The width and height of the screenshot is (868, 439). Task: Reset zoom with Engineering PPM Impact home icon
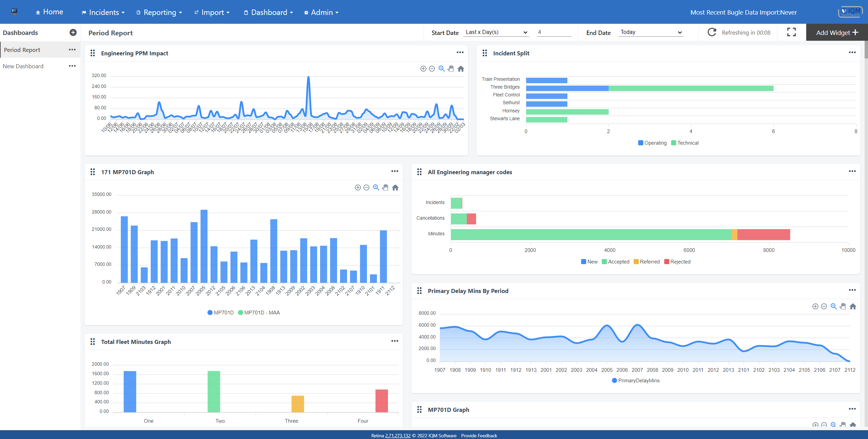tap(461, 69)
